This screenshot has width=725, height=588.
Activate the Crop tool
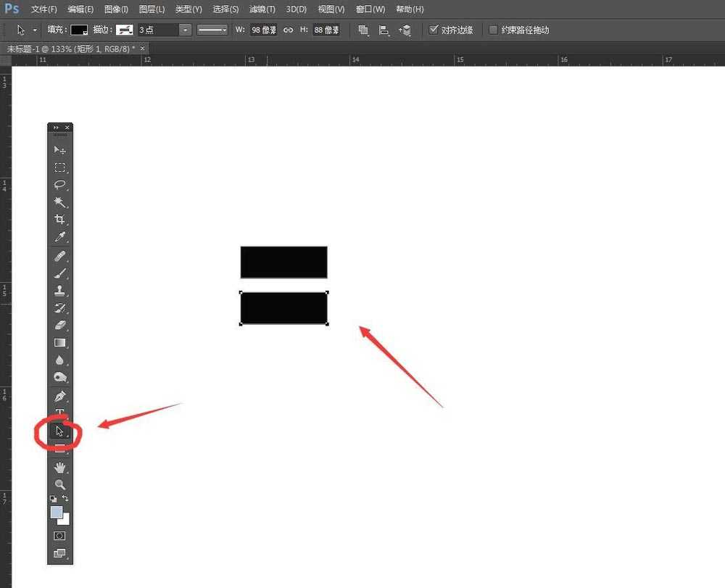click(60, 220)
